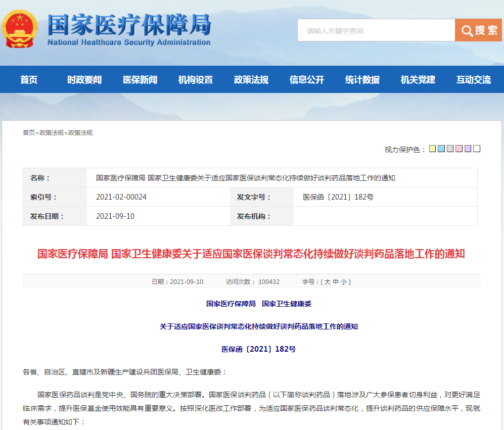Click the visit count 100432

tap(269, 282)
